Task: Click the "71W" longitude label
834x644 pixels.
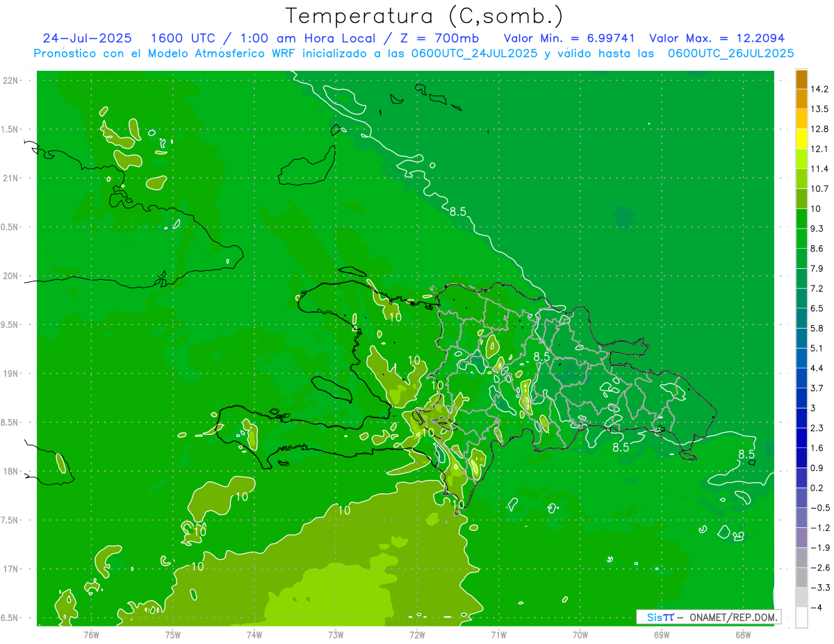Action: tap(498, 635)
